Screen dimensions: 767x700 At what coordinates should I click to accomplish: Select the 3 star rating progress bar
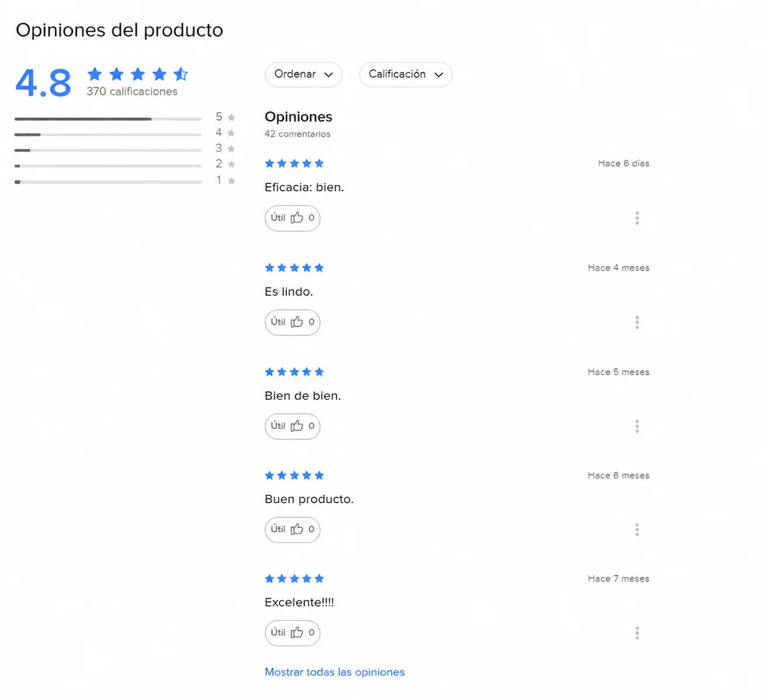[x=108, y=150]
